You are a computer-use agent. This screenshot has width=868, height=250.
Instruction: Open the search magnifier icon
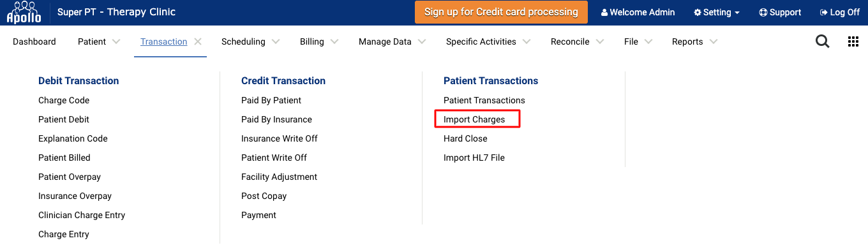click(x=823, y=41)
